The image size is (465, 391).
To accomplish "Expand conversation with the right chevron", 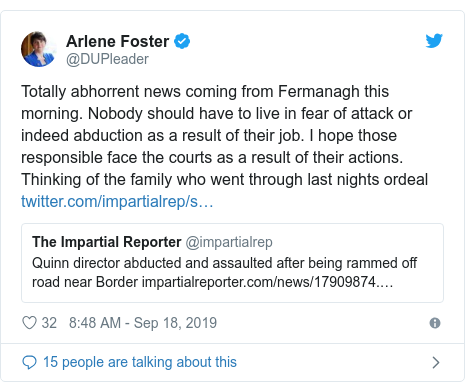I will [435, 362].
